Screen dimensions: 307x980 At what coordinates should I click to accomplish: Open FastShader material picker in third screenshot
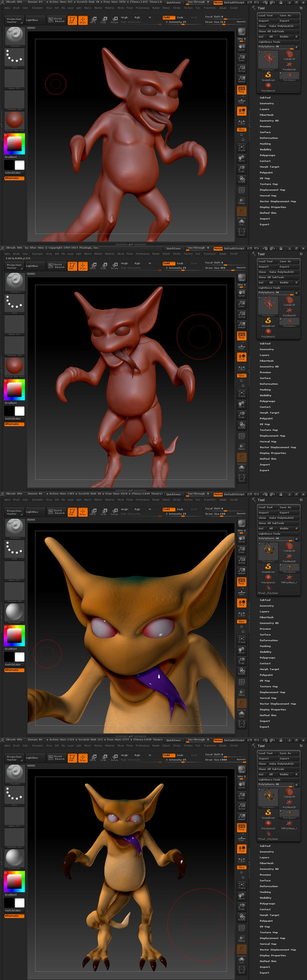14,613
